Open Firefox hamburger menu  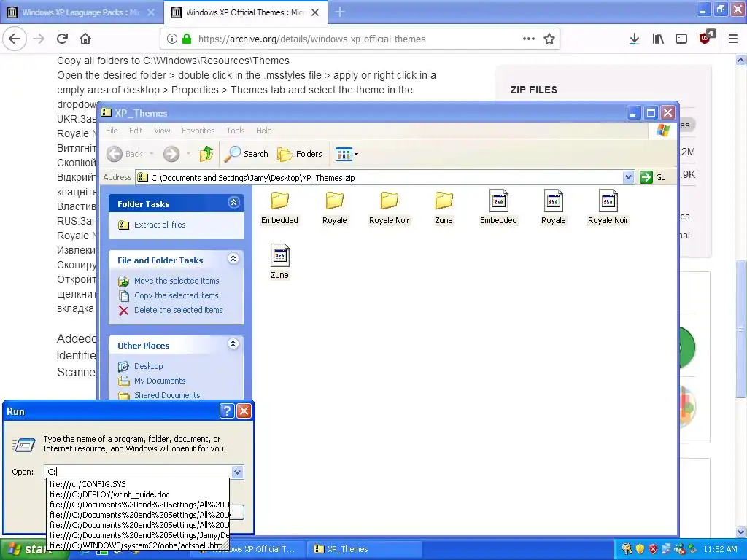[733, 39]
